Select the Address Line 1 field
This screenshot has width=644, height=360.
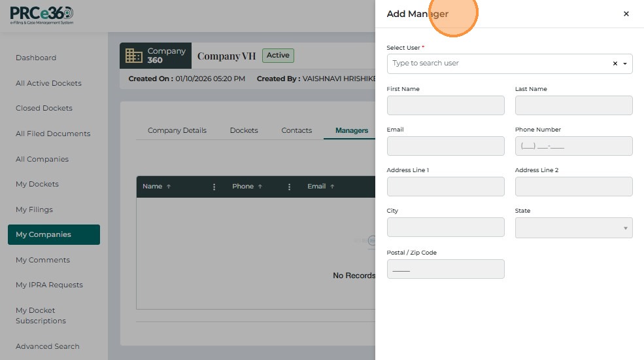[446, 187]
